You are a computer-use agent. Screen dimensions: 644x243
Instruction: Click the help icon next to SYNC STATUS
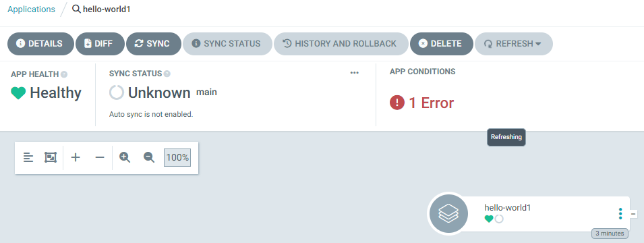pos(167,74)
